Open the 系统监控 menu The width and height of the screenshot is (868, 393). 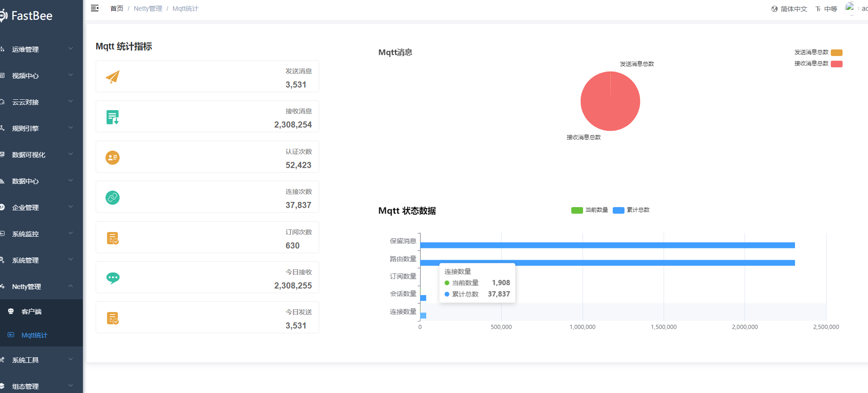click(41, 233)
